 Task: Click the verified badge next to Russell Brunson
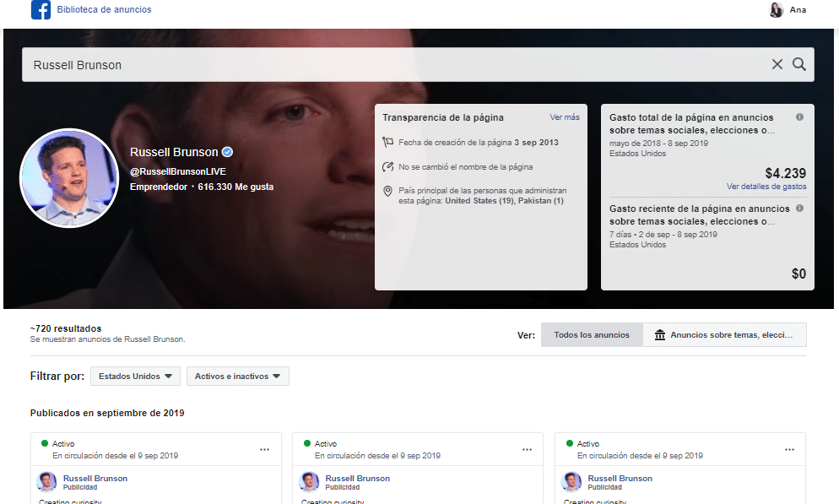[x=227, y=152]
